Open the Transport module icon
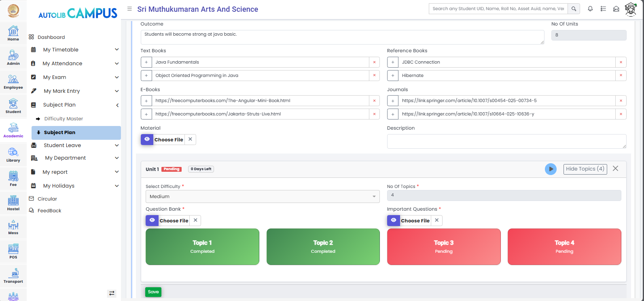Screen dimensions: 644x301 pos(13,275)
